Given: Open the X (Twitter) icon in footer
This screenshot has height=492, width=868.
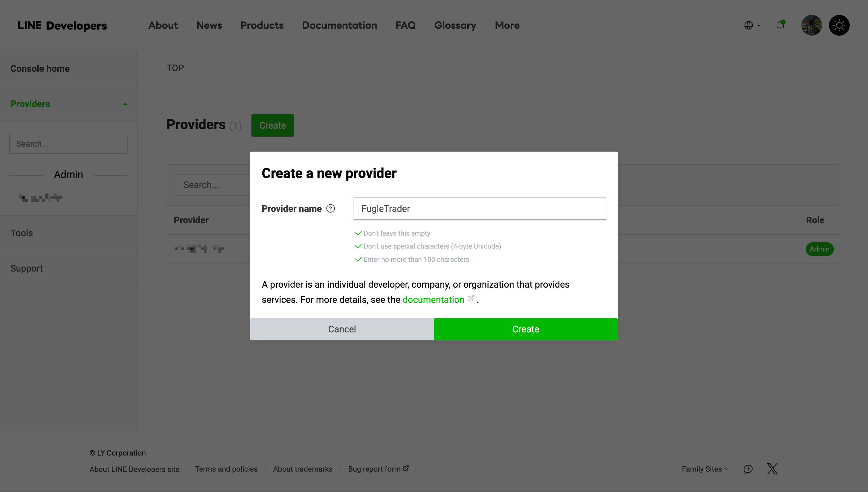Looking at the screenshot, I should pos(772,469).
